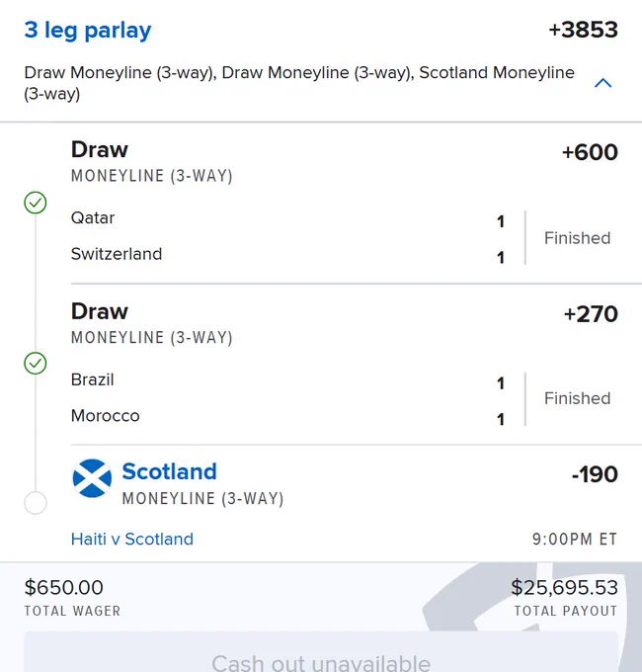This screenshot has height=672, width=642.
Task: Click the empty status circle beside Scotland
Action: click(36, 502)
